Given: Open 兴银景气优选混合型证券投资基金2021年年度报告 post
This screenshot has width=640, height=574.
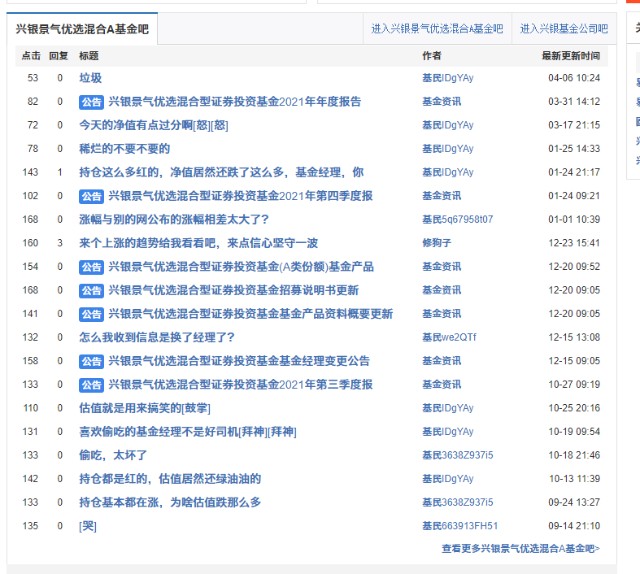Looking at the screenshot, I should point(235,101).
